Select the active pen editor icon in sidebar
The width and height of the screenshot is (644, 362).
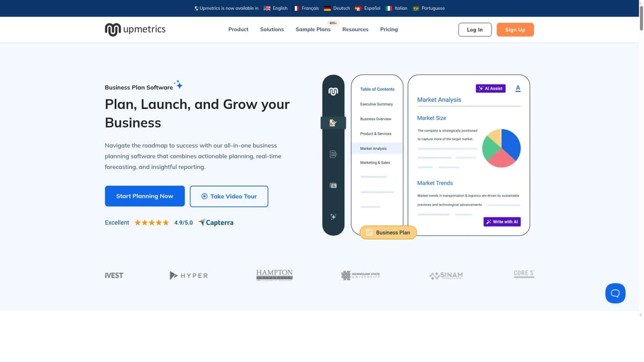(333, 122)
